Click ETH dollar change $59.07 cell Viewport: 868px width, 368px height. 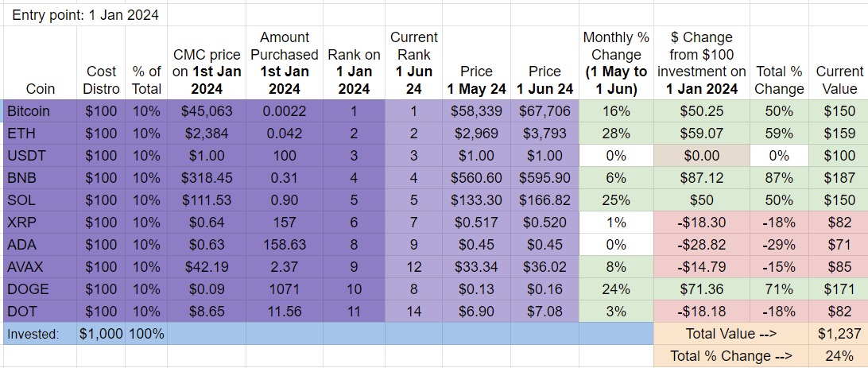point(702,134)
